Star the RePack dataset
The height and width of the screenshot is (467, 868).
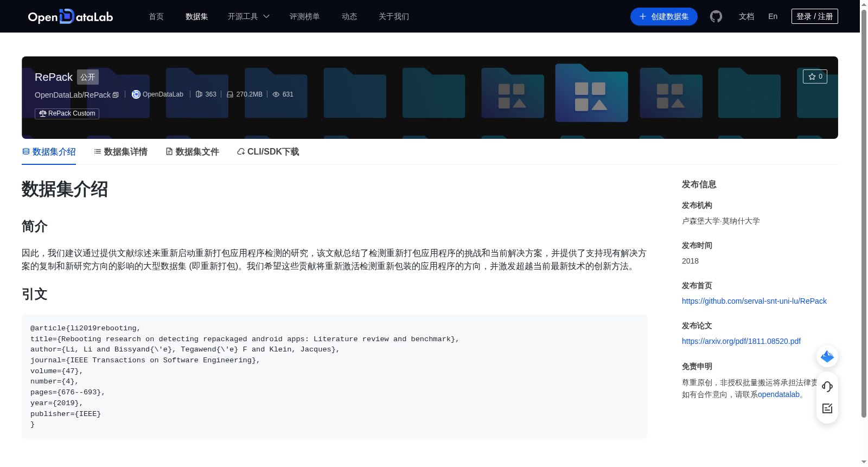pyautogui.click(x=815, y=76)
